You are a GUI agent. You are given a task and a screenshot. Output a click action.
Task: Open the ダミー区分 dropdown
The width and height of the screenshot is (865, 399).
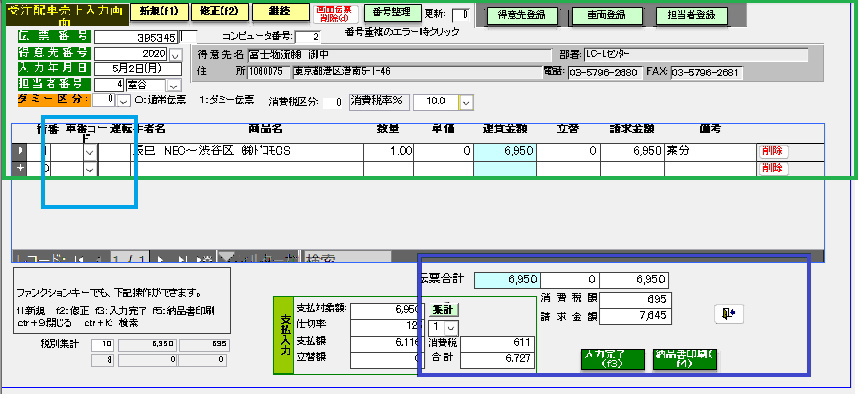(124, 101)
